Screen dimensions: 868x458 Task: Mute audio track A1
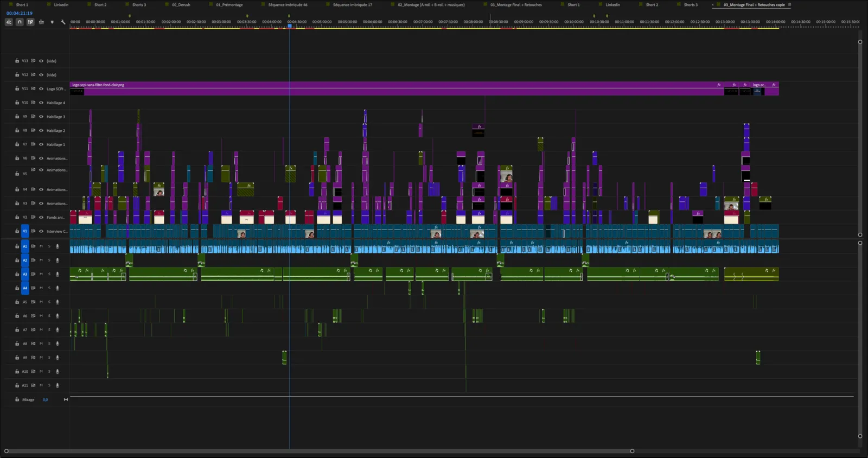point(41,246)
